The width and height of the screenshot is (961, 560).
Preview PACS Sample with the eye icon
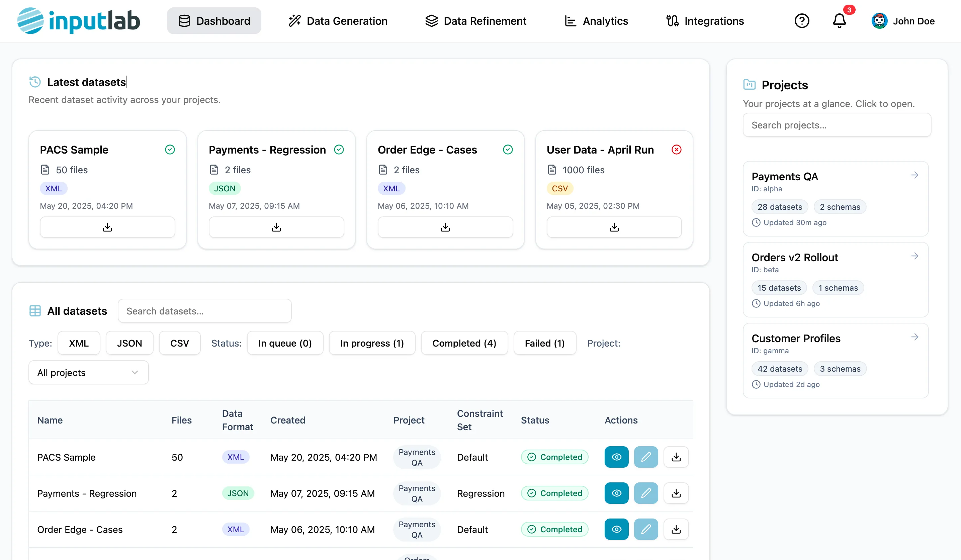[x=616, y=457]
